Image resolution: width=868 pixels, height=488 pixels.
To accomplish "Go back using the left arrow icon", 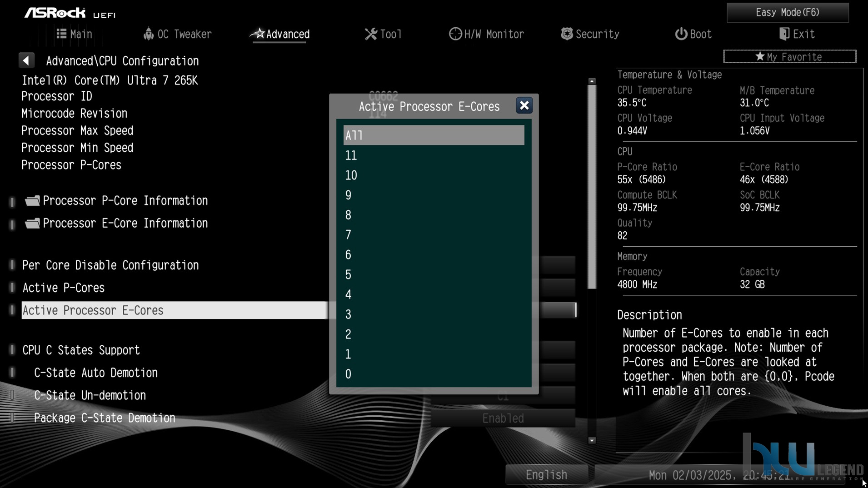I will pos(26,60).
